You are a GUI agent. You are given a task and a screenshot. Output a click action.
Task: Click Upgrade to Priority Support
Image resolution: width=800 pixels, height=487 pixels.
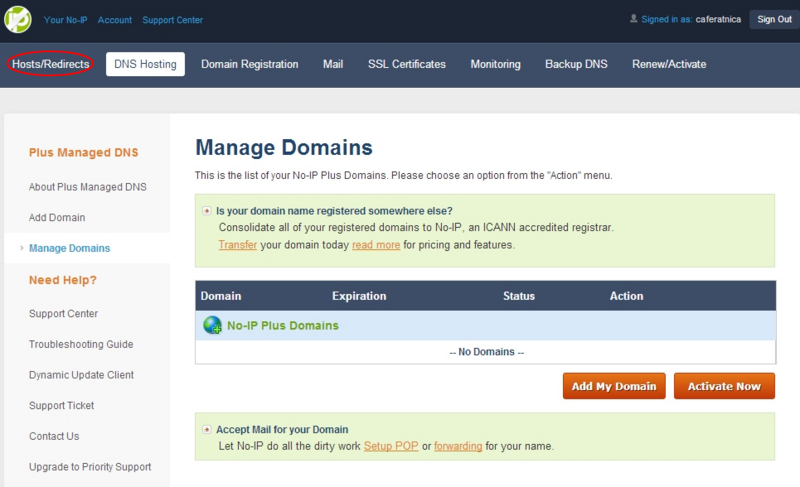tap(90, 467)
